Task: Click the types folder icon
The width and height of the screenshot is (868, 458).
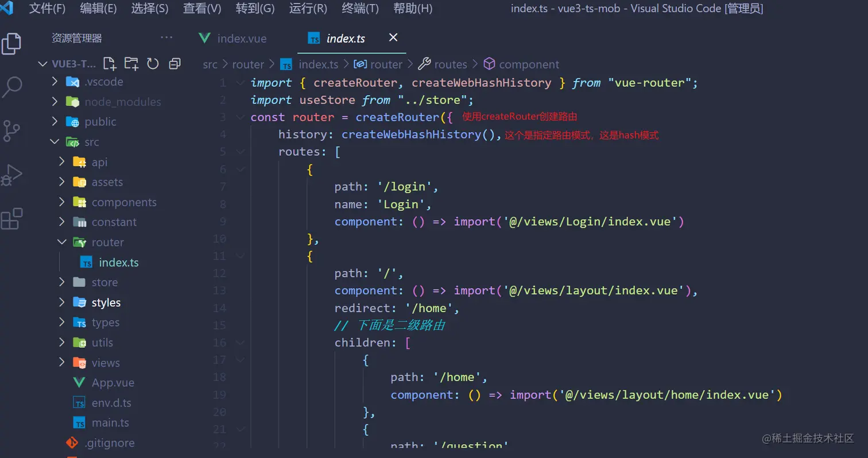Action: 80,323
